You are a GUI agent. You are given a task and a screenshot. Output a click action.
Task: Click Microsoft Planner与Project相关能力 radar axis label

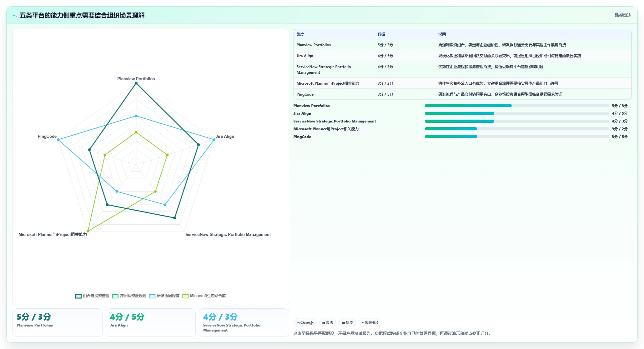pyautogui.click(x=53, y=234)
